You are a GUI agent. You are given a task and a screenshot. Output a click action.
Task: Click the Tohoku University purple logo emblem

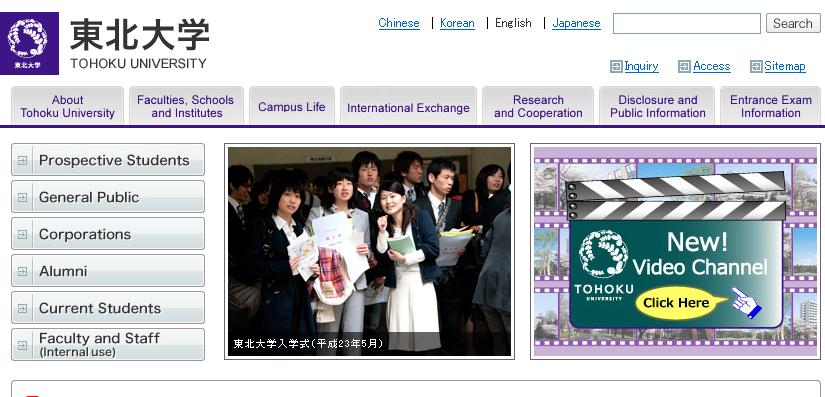[x=29, y=43]
